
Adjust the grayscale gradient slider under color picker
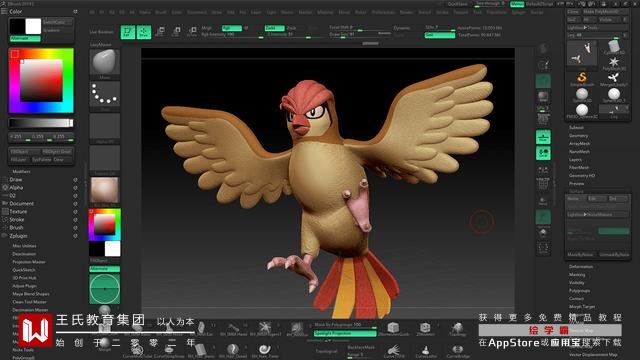[41, 123]
